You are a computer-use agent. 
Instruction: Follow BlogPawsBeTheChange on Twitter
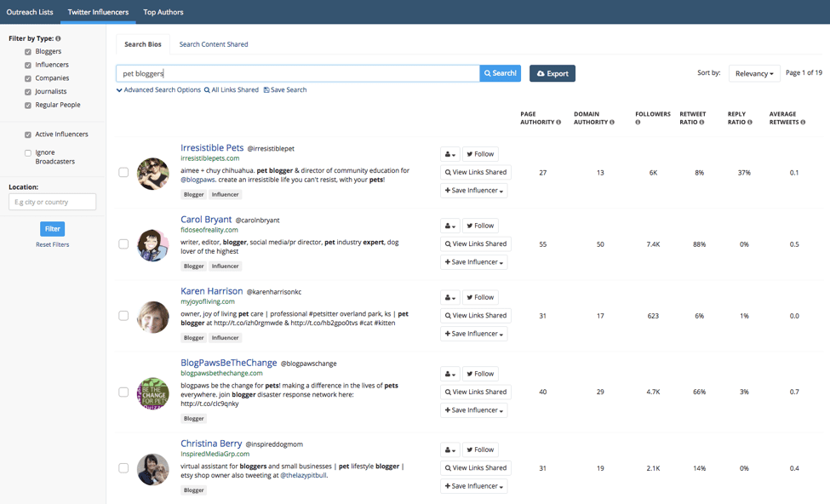pyautogui.click(x=480, y=374)
